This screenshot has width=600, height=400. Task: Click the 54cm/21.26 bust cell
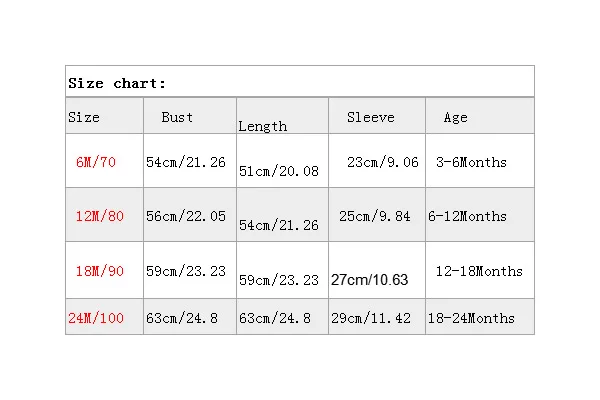[186, 162]
